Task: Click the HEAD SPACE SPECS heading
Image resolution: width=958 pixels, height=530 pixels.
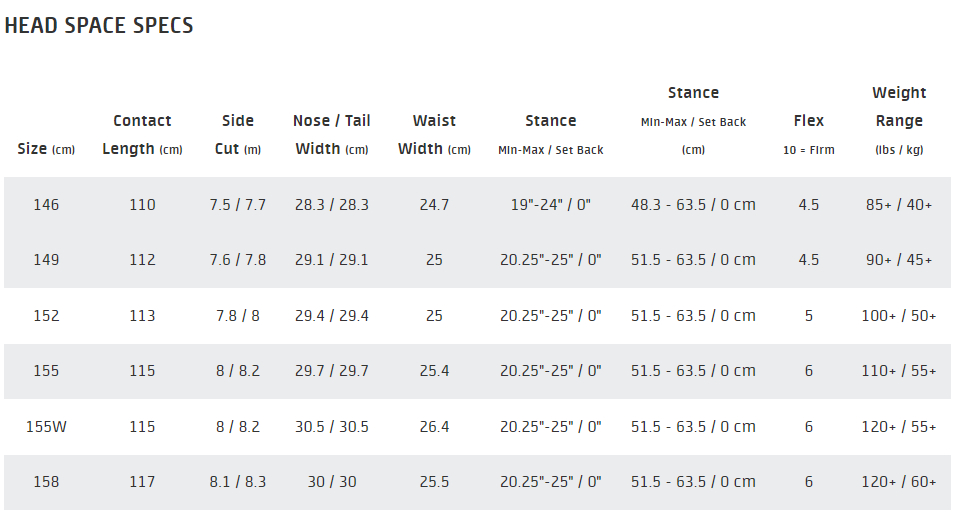Action: (98, 26)
